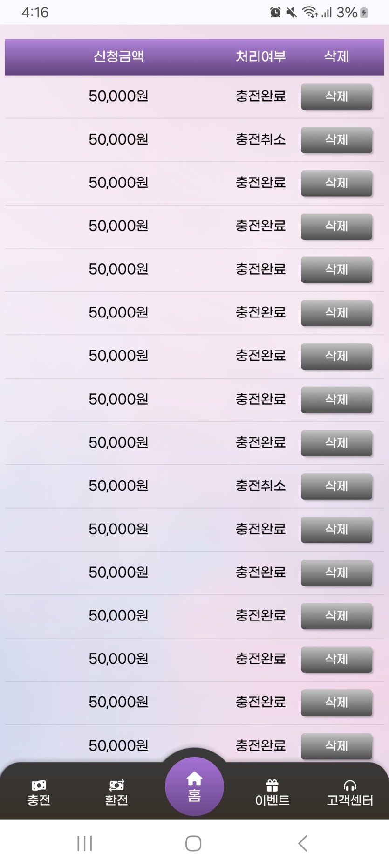Open the 이벤트 gift icon

[x=272, y=786]
